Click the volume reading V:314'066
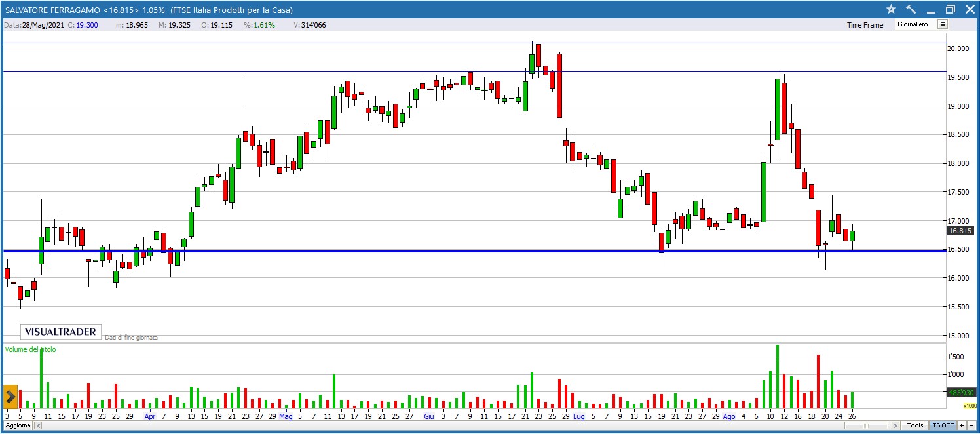The height and width of the screenshot is (434, 980). (310, 25)
